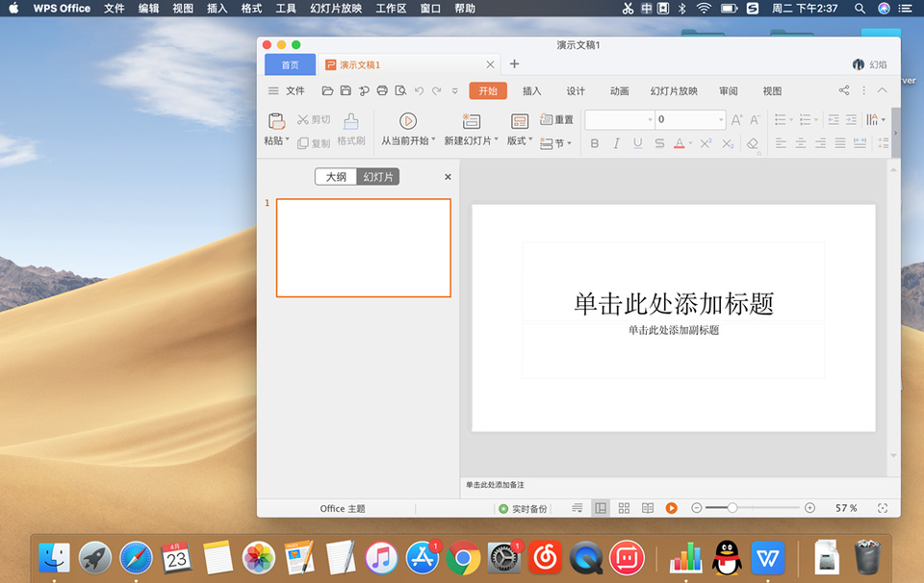The image size is (924, 583).
Task: Click the Decrease Indent icon
Action: point(834,120)
